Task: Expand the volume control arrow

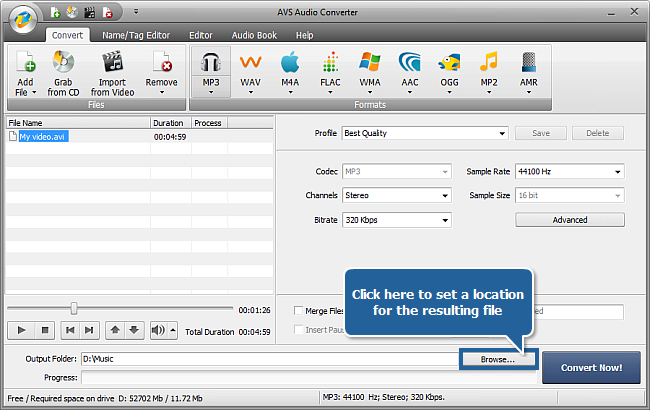Action: tap(173, 330)
